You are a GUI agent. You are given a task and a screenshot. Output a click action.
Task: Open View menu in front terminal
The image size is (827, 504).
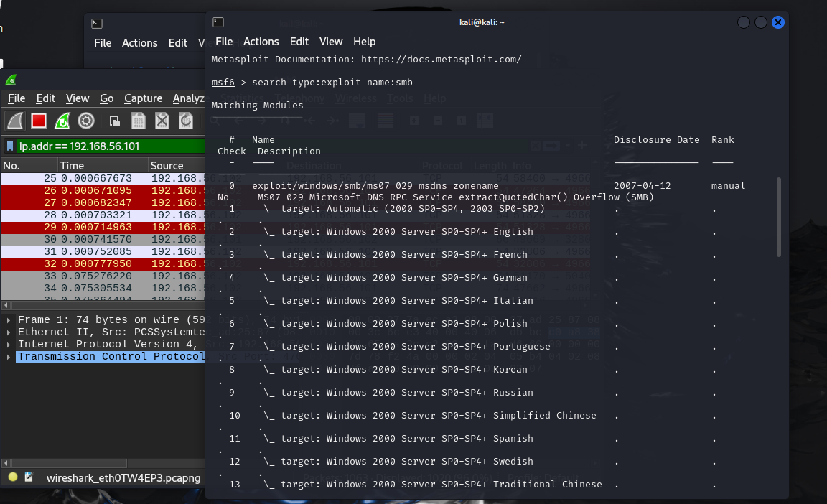click(x=331, y=42)
